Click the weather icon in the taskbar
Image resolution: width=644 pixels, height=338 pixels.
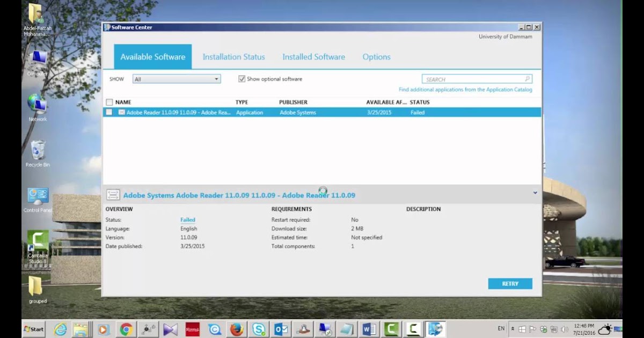pos(605,329)
